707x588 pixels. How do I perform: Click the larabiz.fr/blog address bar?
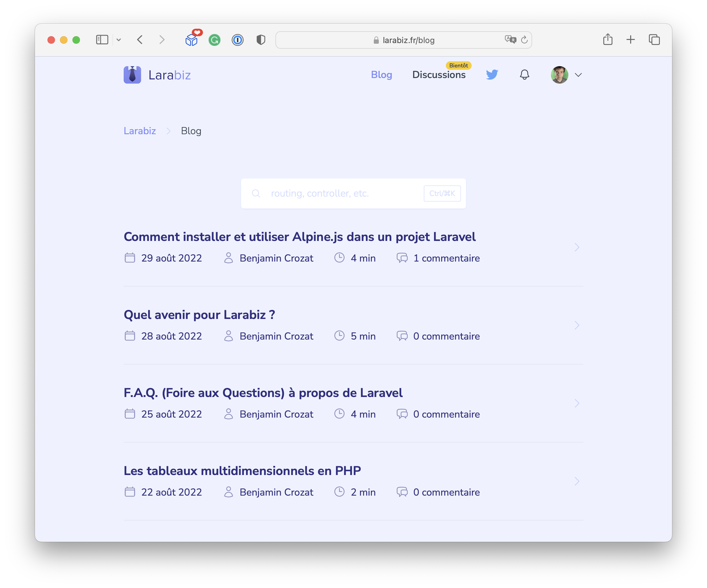[x=403, y=40]
